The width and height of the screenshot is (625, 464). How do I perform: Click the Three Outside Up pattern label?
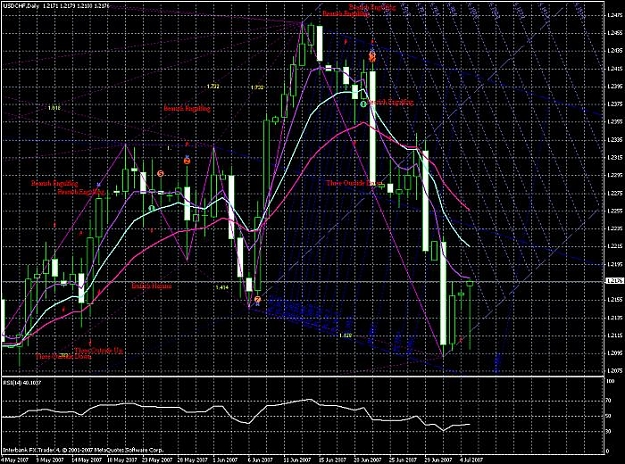coord(98,350)
